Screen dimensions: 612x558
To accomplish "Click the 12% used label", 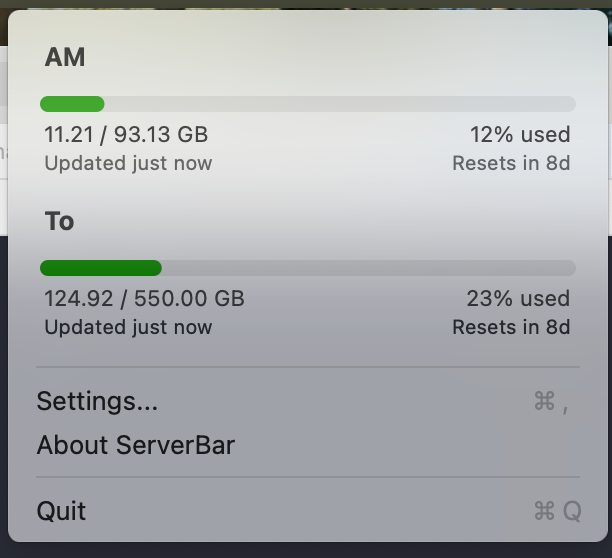I will point(520,135).
